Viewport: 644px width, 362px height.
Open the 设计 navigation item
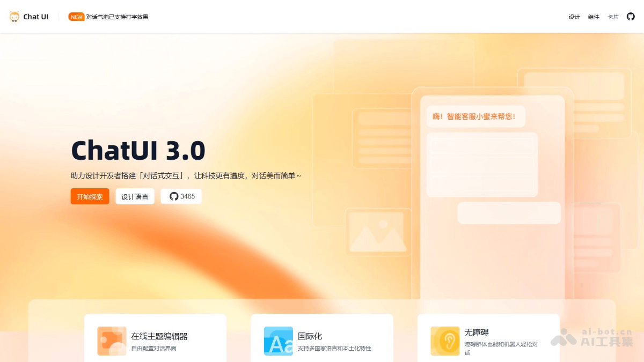coord(574,17)
